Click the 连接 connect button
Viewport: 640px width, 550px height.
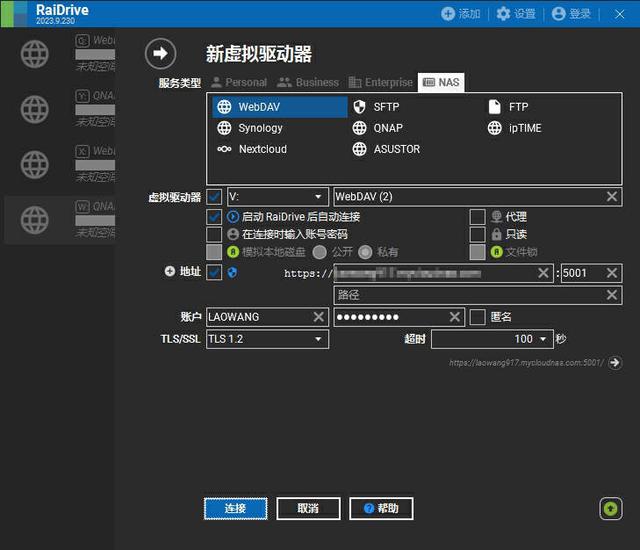236,508
